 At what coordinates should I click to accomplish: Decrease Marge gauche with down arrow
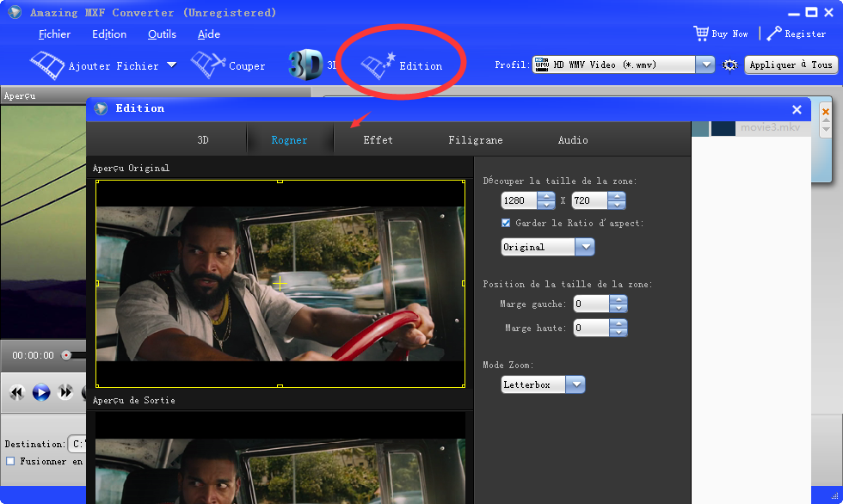point(618,308)
